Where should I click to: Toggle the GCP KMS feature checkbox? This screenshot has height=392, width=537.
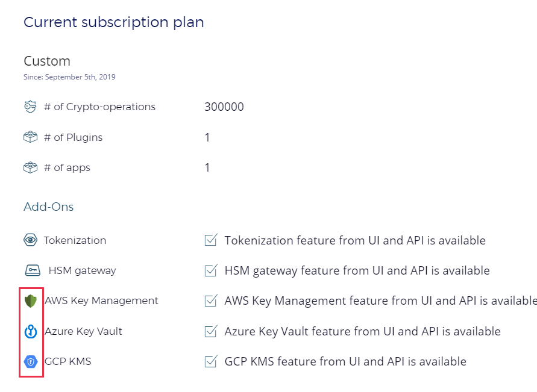211,362
